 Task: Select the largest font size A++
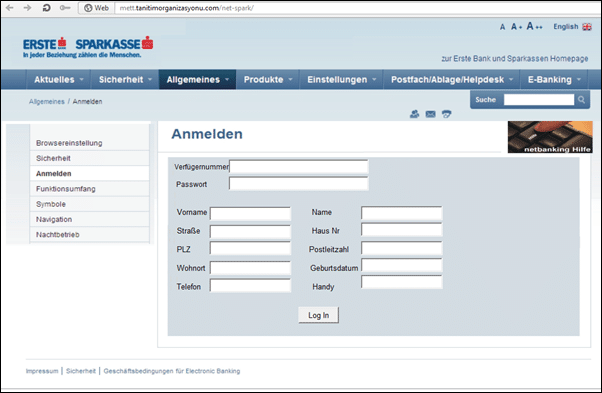click(534, 26)
